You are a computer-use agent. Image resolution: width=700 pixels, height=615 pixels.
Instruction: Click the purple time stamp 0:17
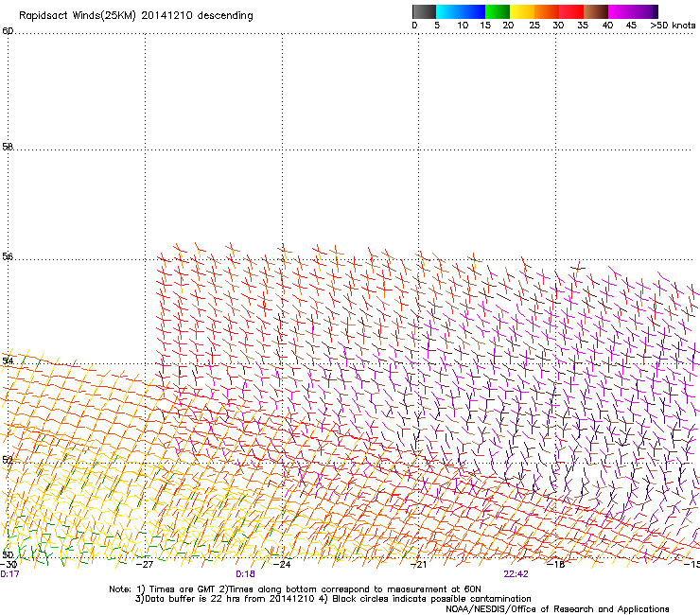point(9,574)
